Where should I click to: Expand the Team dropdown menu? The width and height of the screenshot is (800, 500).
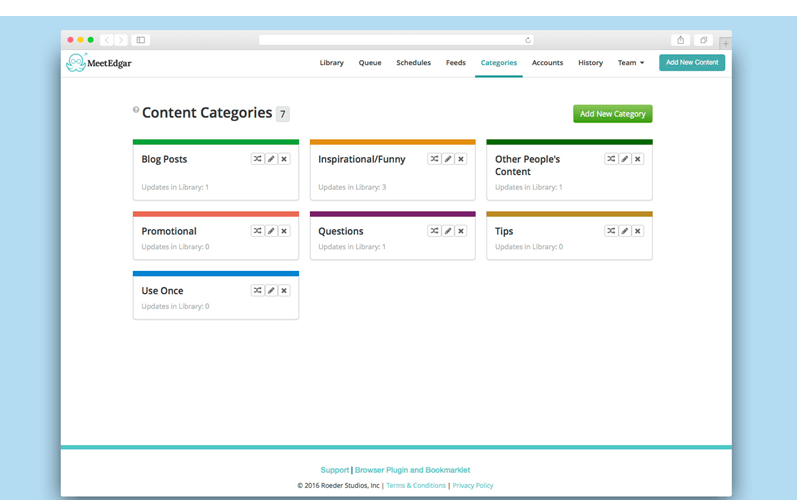(631, 63)
